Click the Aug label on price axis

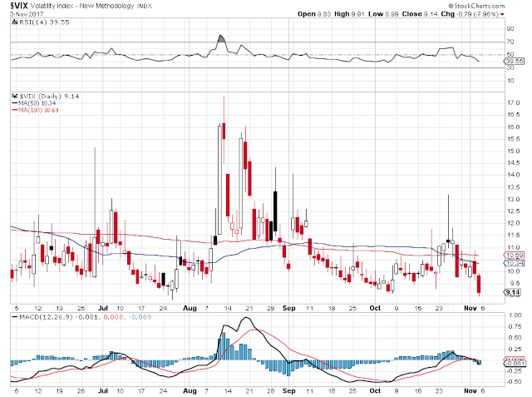pyautogui.click(x=190, y=308)
